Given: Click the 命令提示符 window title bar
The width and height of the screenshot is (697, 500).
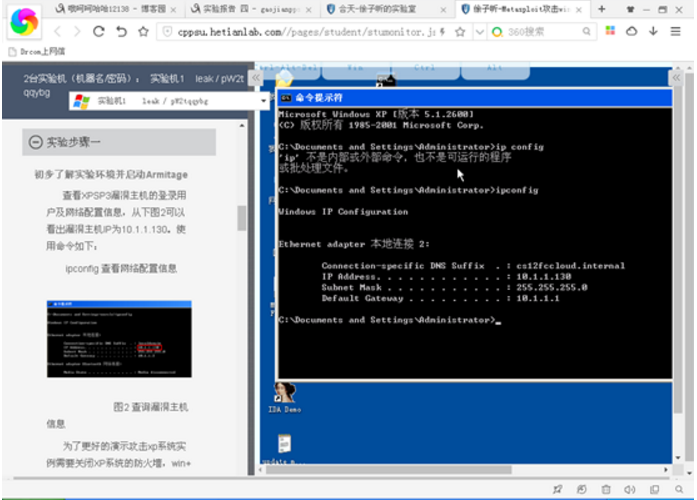Looking at the screenshot, I should (x=475, y=98).
